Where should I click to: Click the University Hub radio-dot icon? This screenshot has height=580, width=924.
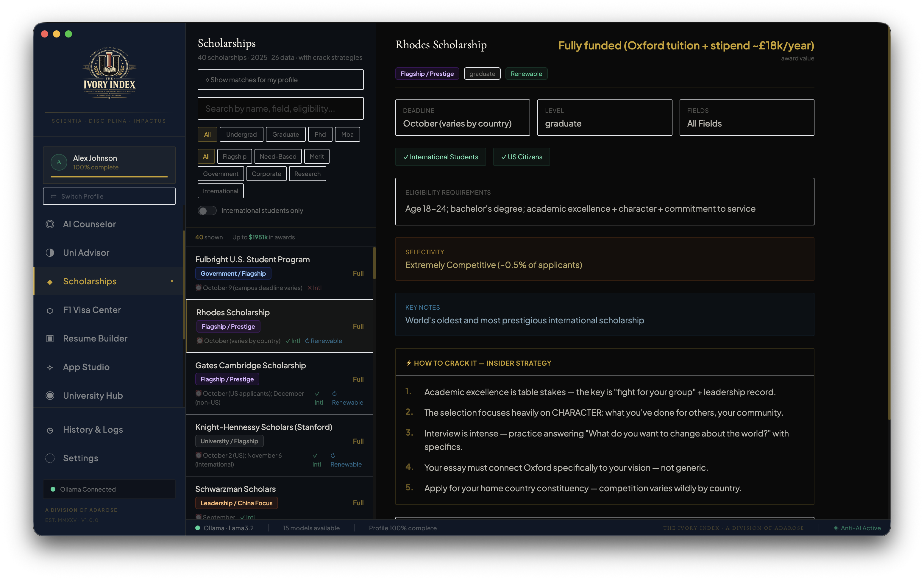coord(50,395)
